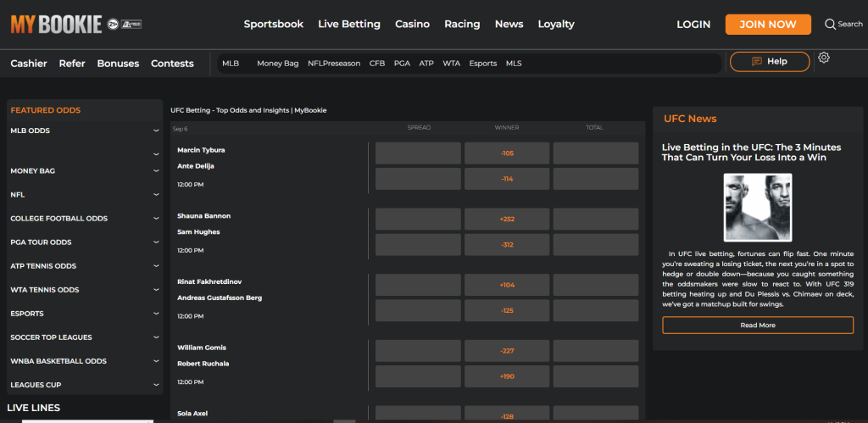Open the News page
The image size is (868, 423).
(509, 25)
